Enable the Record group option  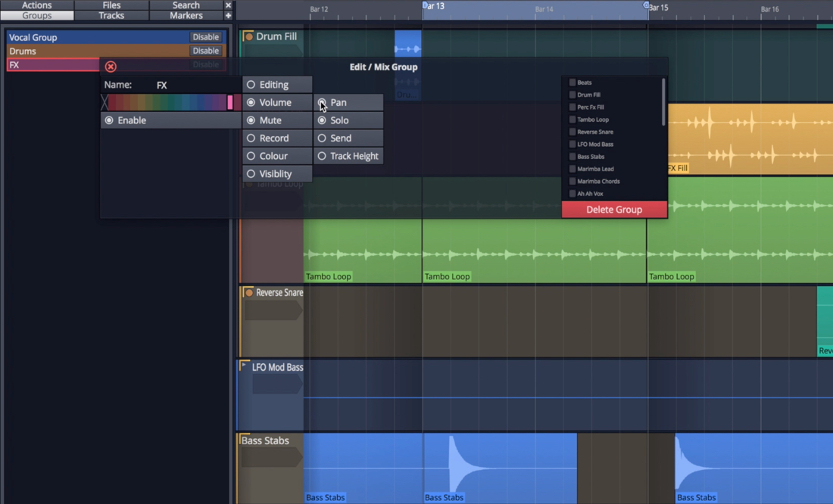pyautogui.click(x=251, y=138)
